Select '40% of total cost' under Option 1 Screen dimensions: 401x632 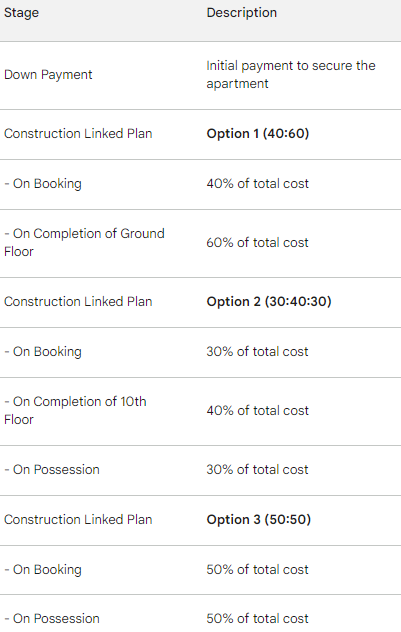(x=258, y=184)
